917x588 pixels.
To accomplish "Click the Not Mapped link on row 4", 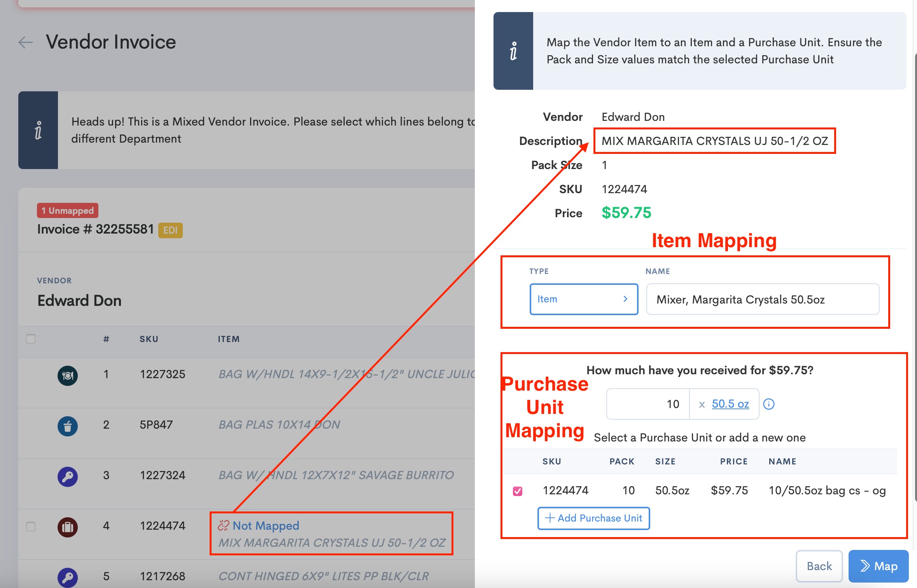I will coord(266,526).
